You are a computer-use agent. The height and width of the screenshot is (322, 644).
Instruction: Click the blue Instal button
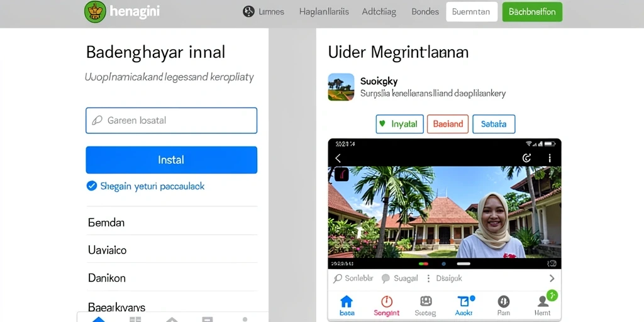coord(171,160)
